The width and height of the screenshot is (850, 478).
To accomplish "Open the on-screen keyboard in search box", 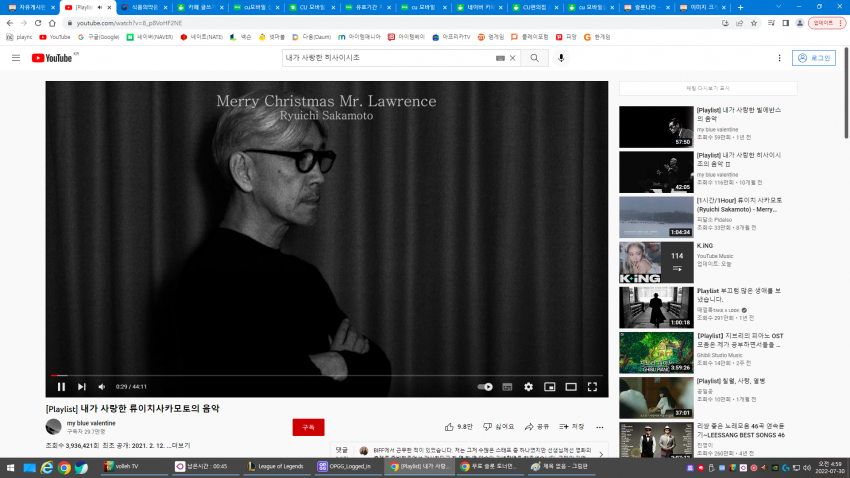I will click(x=500, y=58).
